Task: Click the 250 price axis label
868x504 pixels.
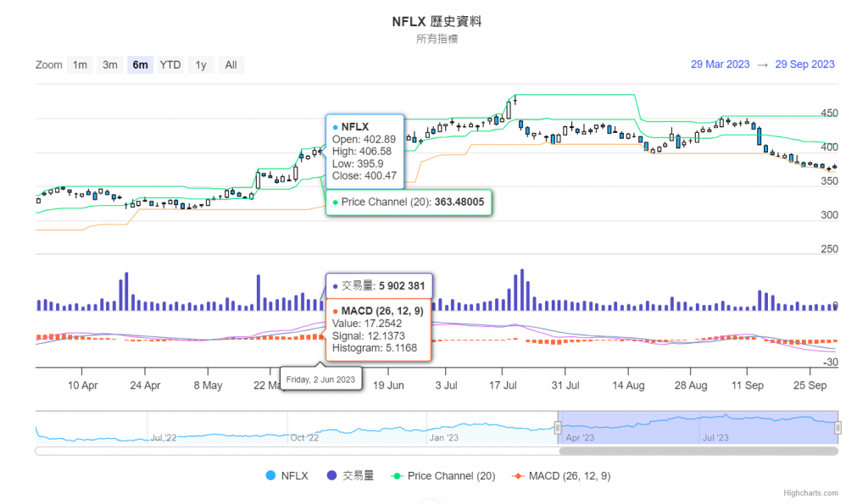Action: click(829, 249)
